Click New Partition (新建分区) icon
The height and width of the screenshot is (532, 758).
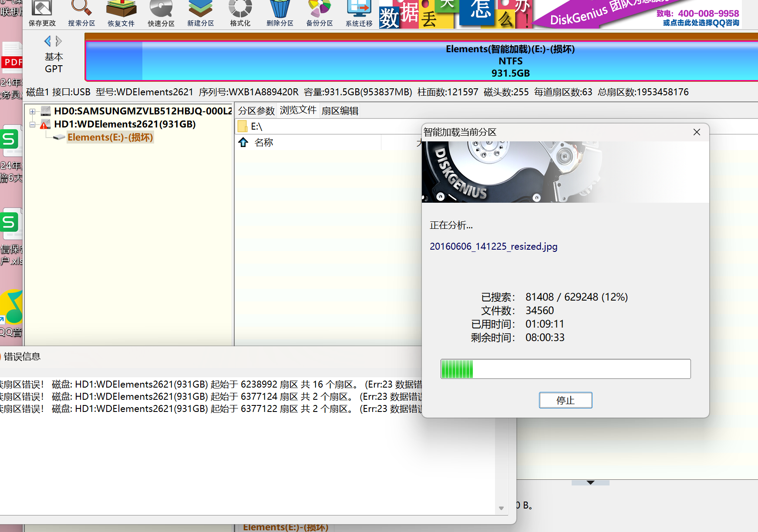point(200,14)
